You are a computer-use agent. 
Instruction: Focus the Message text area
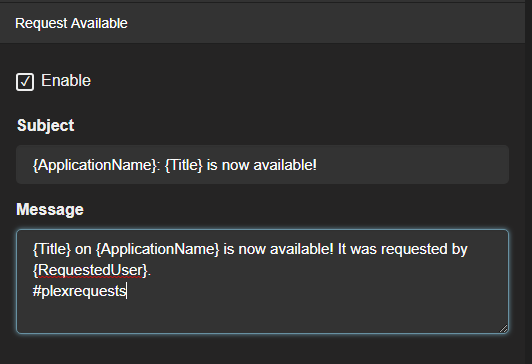[x=262, y=282]
